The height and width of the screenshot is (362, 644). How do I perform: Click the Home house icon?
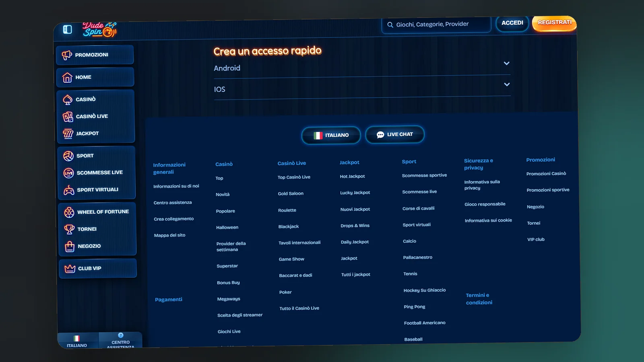(67, 77)
